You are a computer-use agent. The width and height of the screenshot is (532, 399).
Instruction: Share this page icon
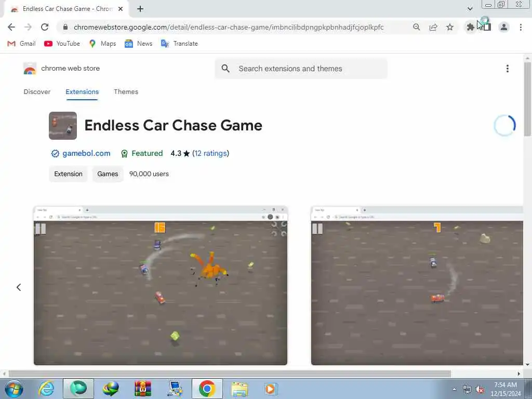click(x=433, y=27)
